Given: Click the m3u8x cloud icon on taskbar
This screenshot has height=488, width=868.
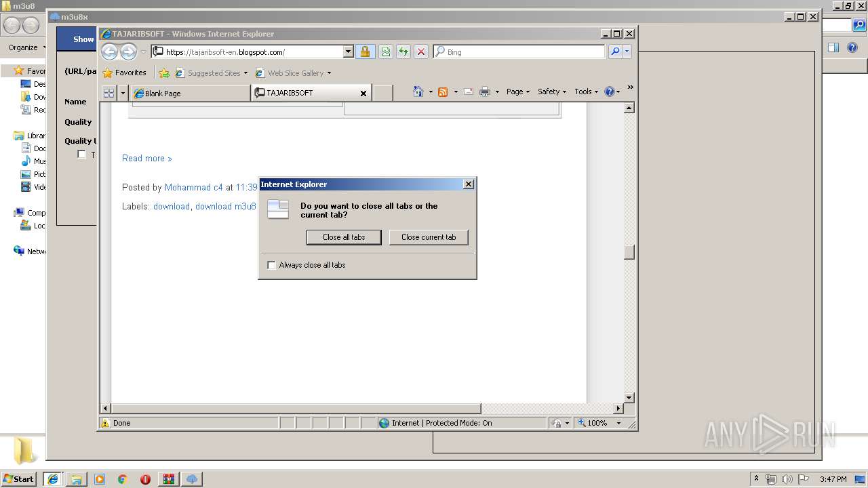Looking at the screenshot, I should click(192, 479).
